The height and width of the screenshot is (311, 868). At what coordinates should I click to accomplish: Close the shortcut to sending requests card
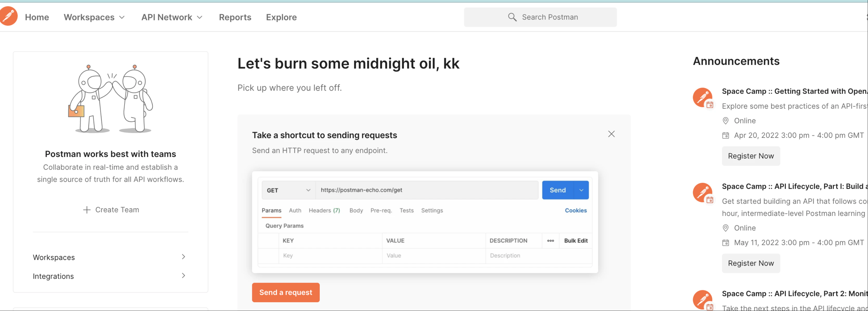tap(611, 134)
